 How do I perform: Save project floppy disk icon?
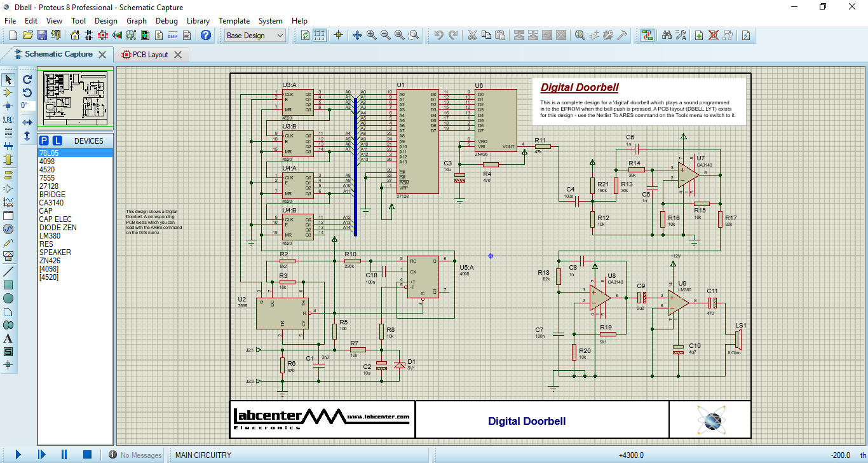tap(42, 36)
